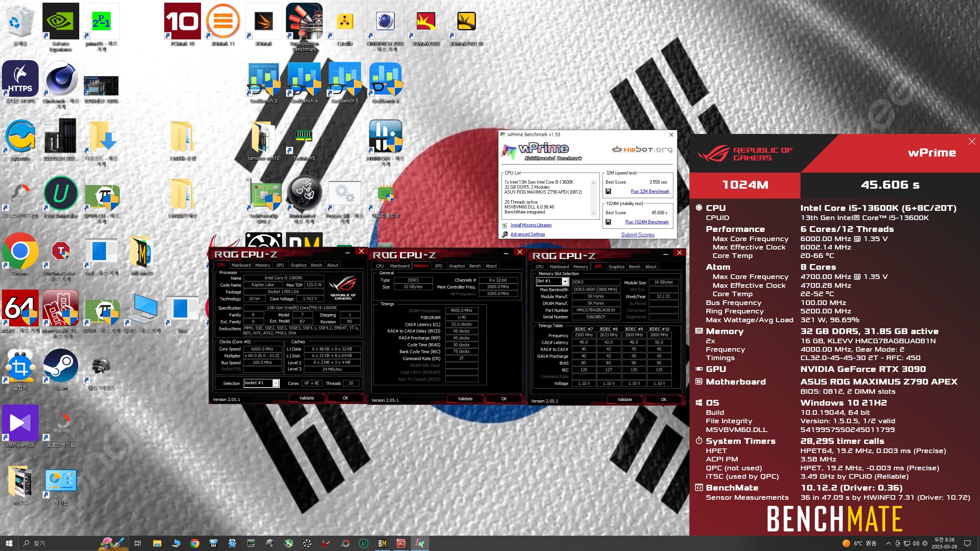Screen dimensions: 980x551
Task: Switch to CPU tab in the SPD CPU-Z window
Action: tap(539, 267)
